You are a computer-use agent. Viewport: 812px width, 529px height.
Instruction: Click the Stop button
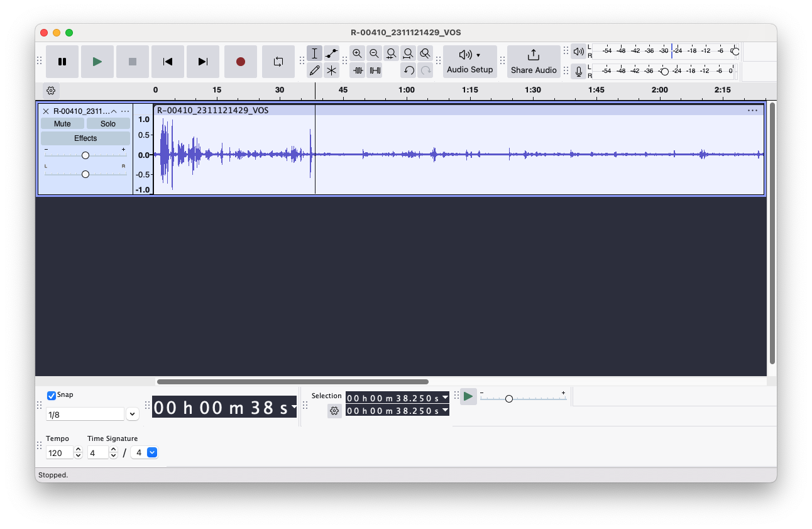[133, 62]
